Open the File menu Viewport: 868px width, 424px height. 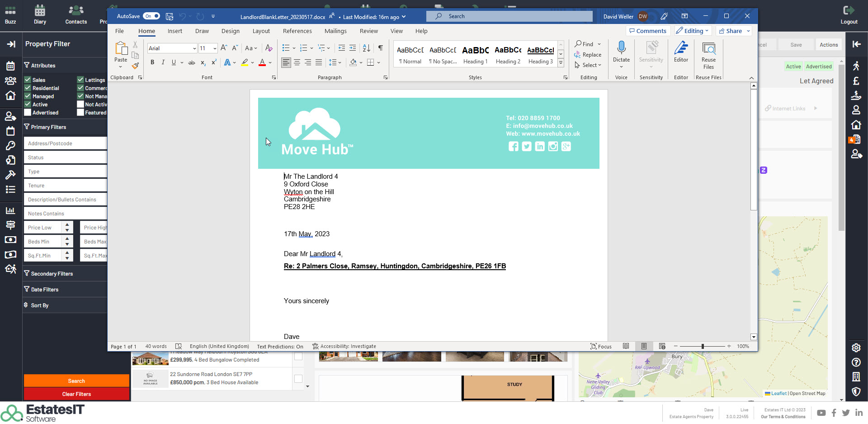(119, 31)
